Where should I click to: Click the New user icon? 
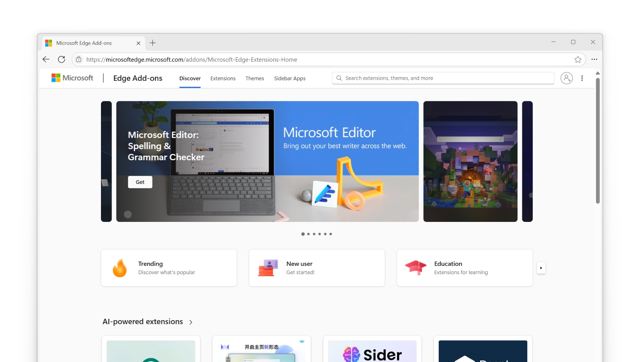click(x=268, y=268)
